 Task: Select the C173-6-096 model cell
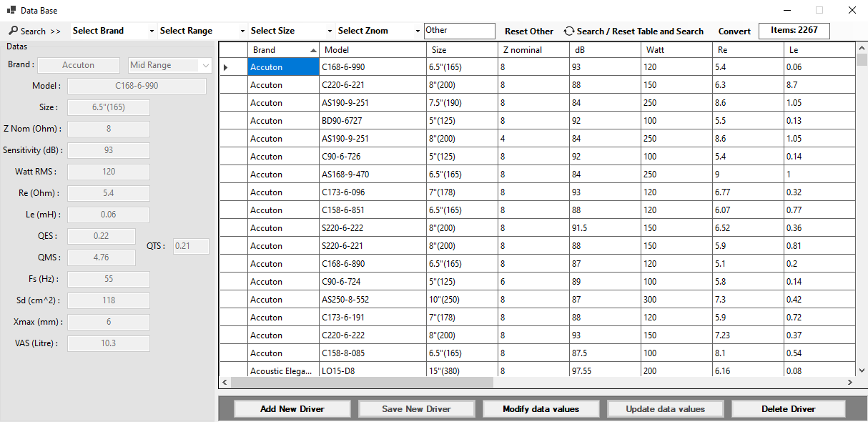pos(373,192)
